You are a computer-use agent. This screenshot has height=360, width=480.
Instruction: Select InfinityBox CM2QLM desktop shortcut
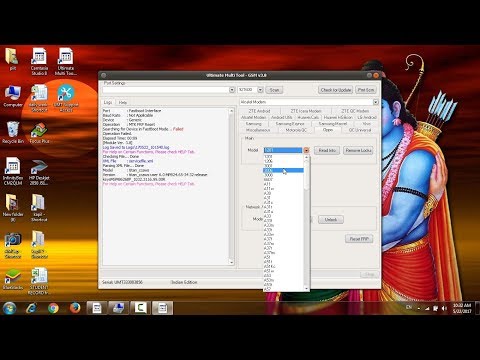13,171
